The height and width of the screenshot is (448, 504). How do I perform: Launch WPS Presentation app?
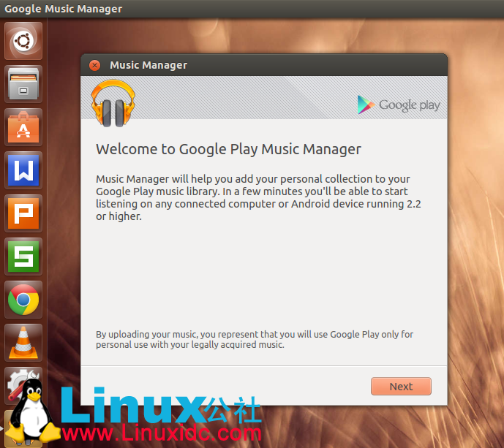[23, 213]
